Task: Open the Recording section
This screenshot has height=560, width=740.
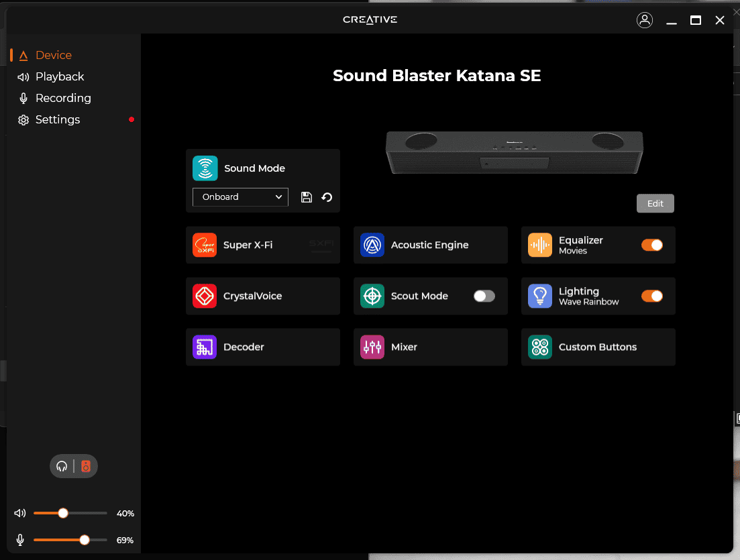Action: click(x=62, y=98)
